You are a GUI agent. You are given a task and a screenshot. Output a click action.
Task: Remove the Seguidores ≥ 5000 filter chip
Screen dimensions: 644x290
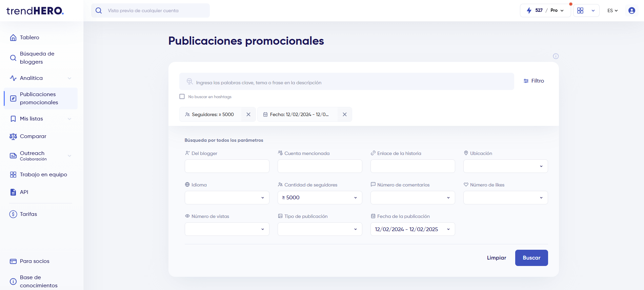248,114
